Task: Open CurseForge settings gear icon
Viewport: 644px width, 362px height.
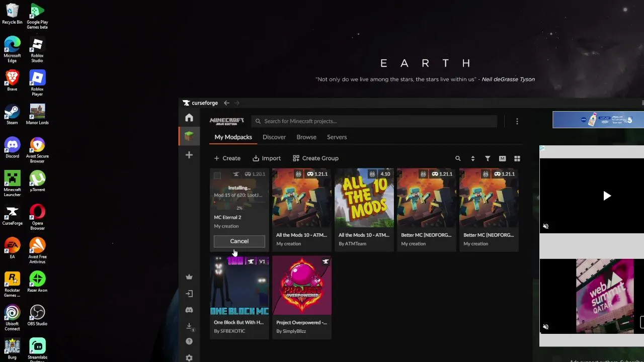Action: pos(189,358)
